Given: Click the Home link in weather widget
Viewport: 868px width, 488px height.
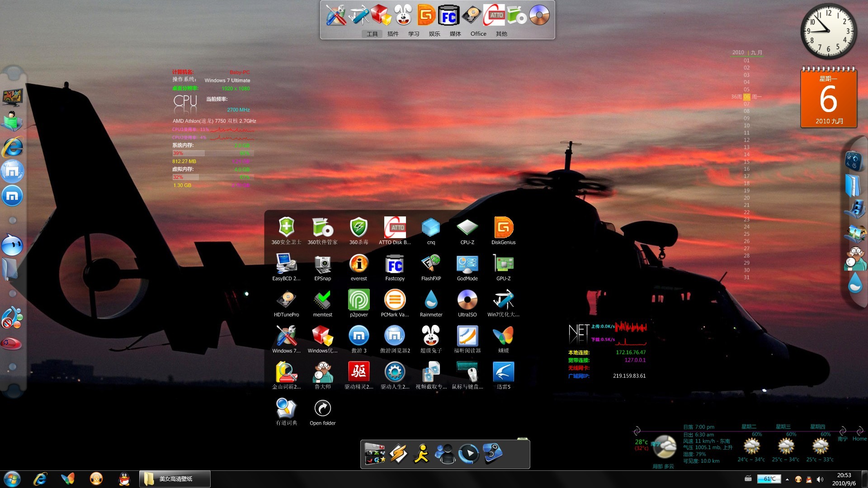Looking at the screenshot, I should pyautogui.click(x=859, y=439).
